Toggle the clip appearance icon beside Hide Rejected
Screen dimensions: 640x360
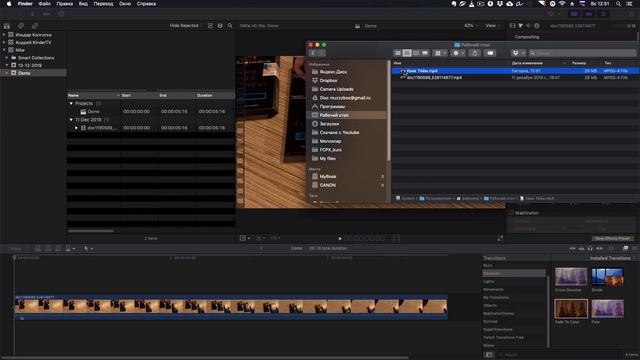(x=210, y=26)
